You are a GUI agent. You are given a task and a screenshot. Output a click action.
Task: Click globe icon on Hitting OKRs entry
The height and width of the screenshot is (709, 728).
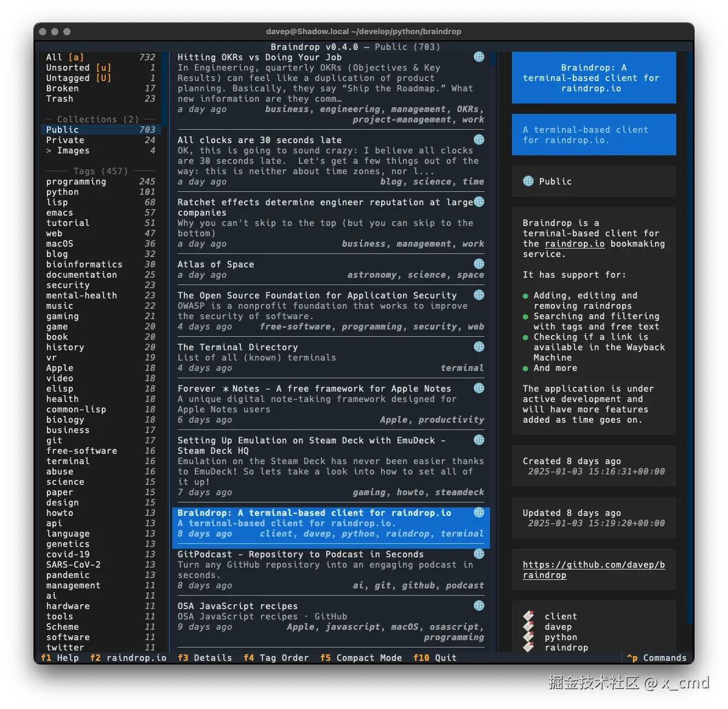click(478, 57)
